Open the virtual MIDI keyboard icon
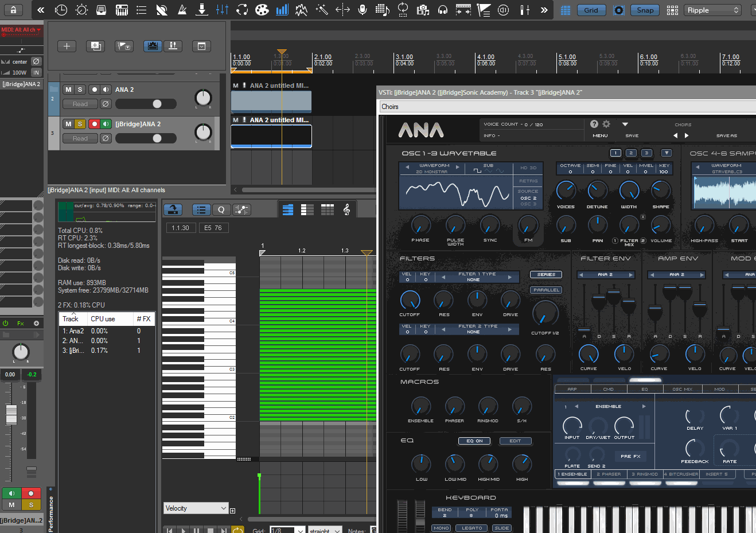This screenshot has height=533, width=756. point(122,10)
